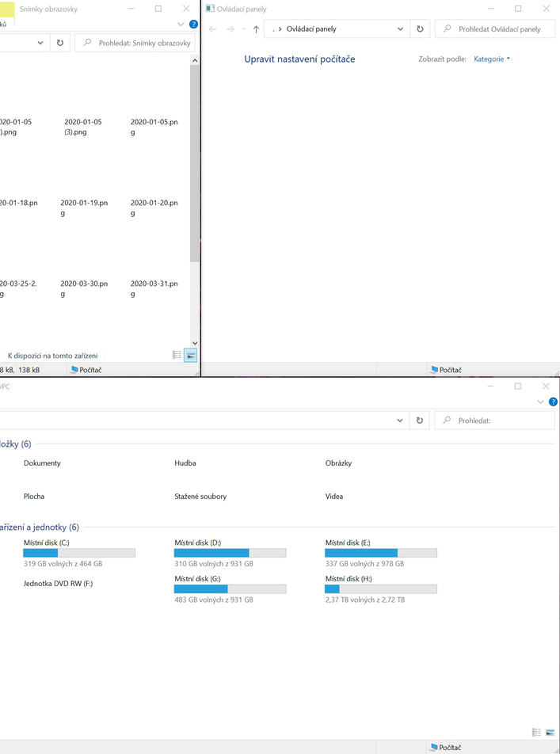Image resolution: width=560 pixels, height=754 pixels.
Task: Open Dokumenty folder
Action: coord(42,463)
